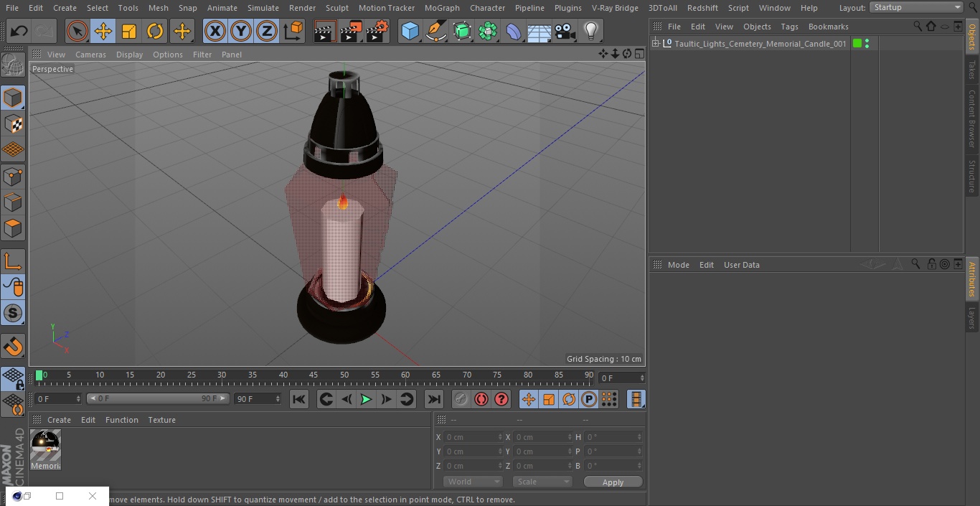Go to end of animation
This screenshot has width=980, height=506.
tap(433, 399)
